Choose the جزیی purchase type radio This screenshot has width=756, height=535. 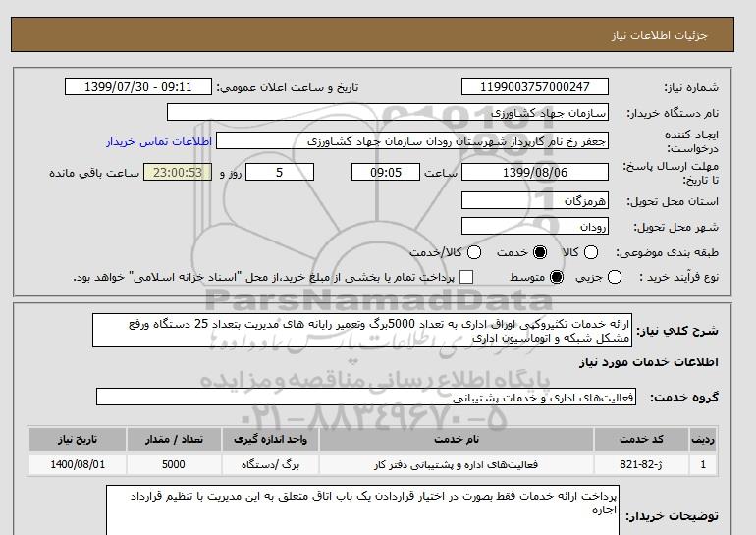pyautogui.click(x=615, y=277)
